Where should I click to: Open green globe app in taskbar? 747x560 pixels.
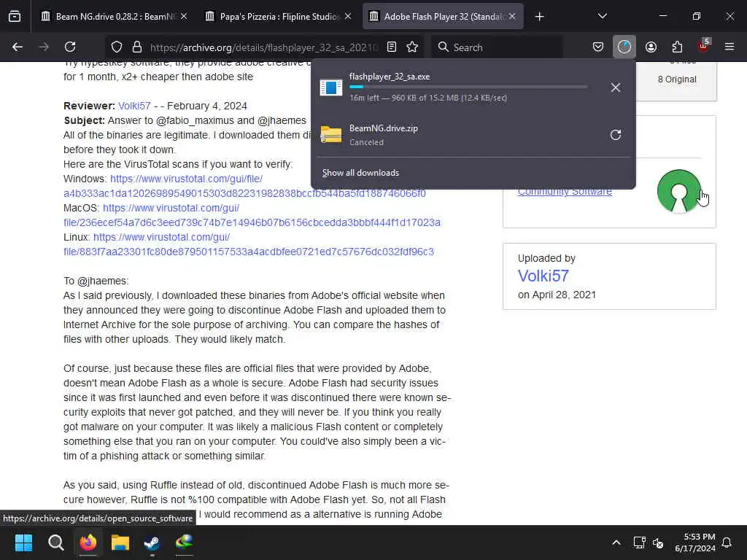(184, 542)
